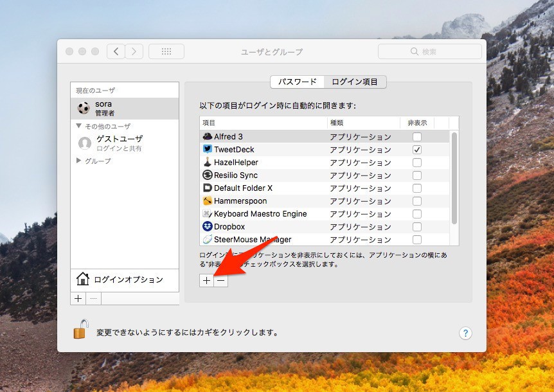This screenshot has height=392, width=554.
Task: Switch to the パスワード tab
Action: 297,82
